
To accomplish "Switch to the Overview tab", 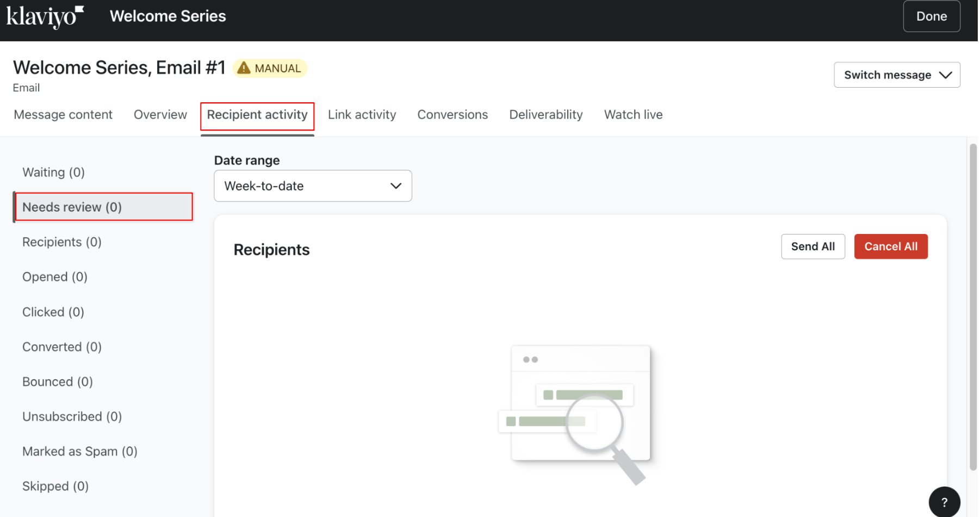I will pyautogui.click(x=160, y=115).
